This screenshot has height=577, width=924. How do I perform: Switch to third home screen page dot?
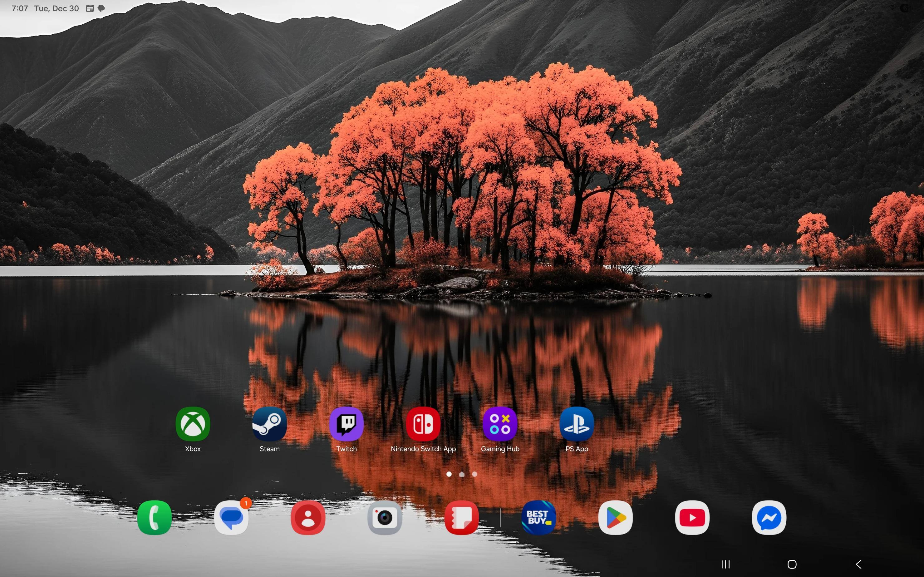tap(474, 474)
